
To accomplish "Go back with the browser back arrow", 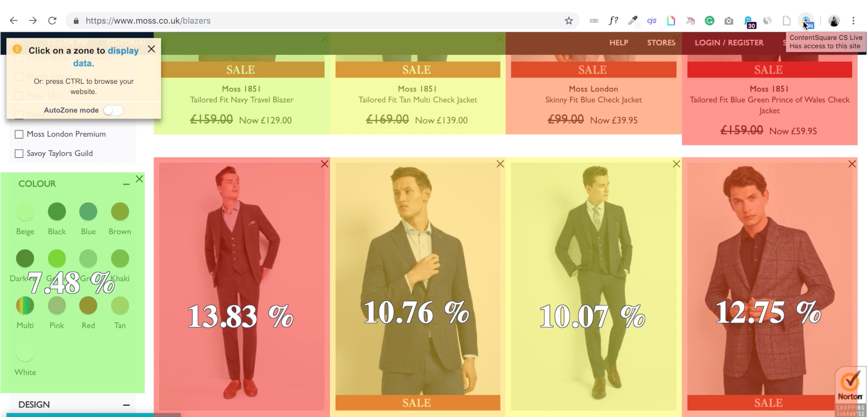I will pos(13,20).
